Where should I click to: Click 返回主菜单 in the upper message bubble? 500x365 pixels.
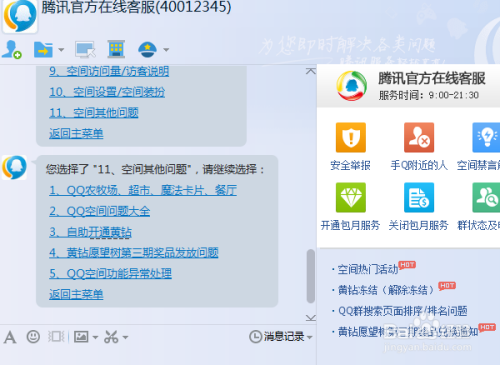[76, 133]
